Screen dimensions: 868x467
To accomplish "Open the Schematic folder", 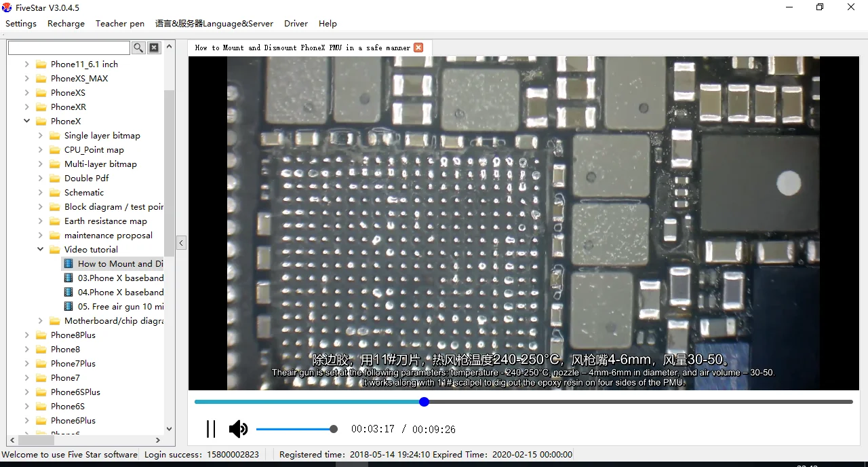I will tap(84, 193).
